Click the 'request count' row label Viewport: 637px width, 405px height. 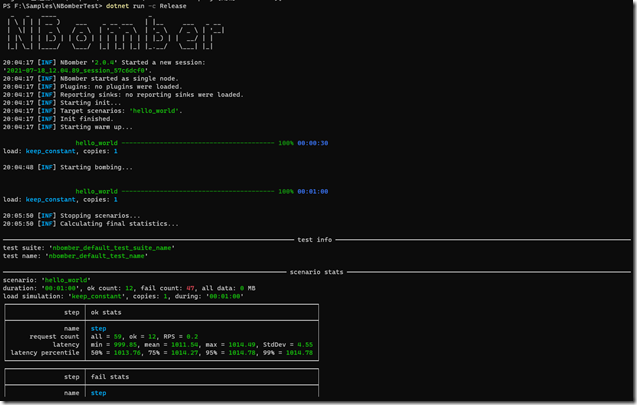[x=54, y=337]
